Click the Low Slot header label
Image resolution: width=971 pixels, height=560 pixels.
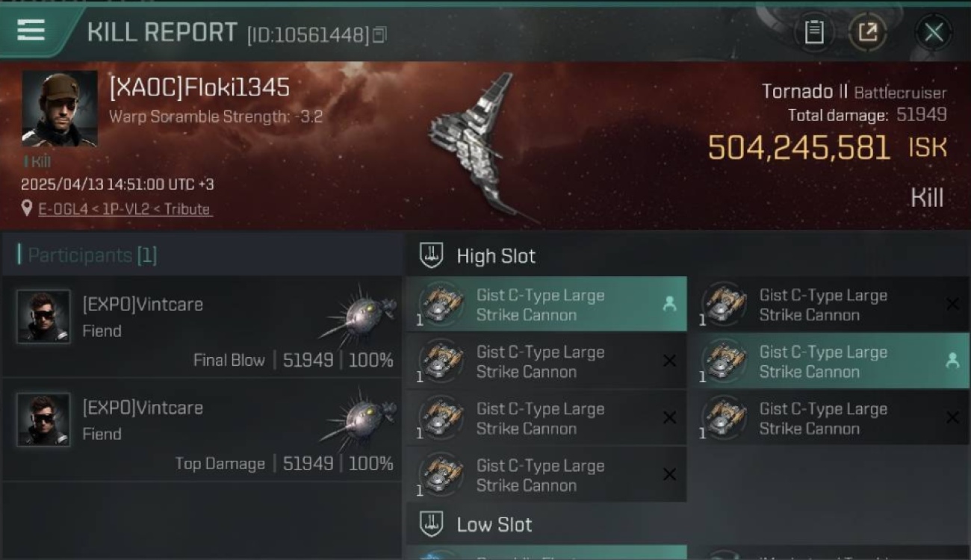(x=494, y=524)
